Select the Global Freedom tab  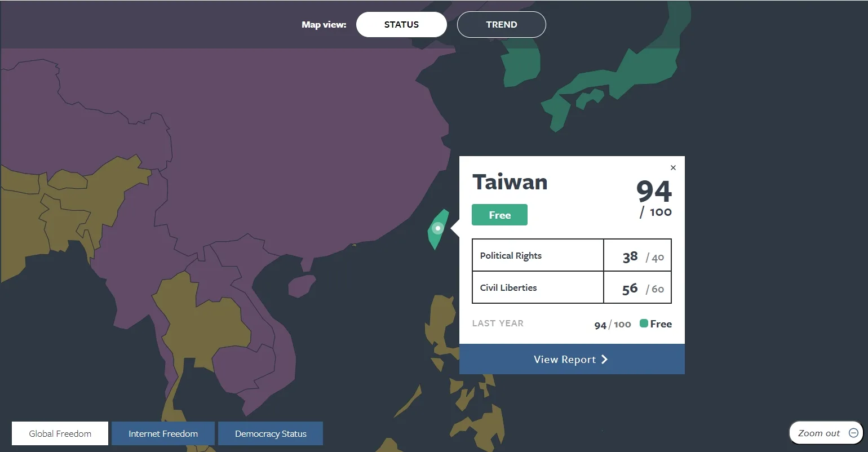60,433
